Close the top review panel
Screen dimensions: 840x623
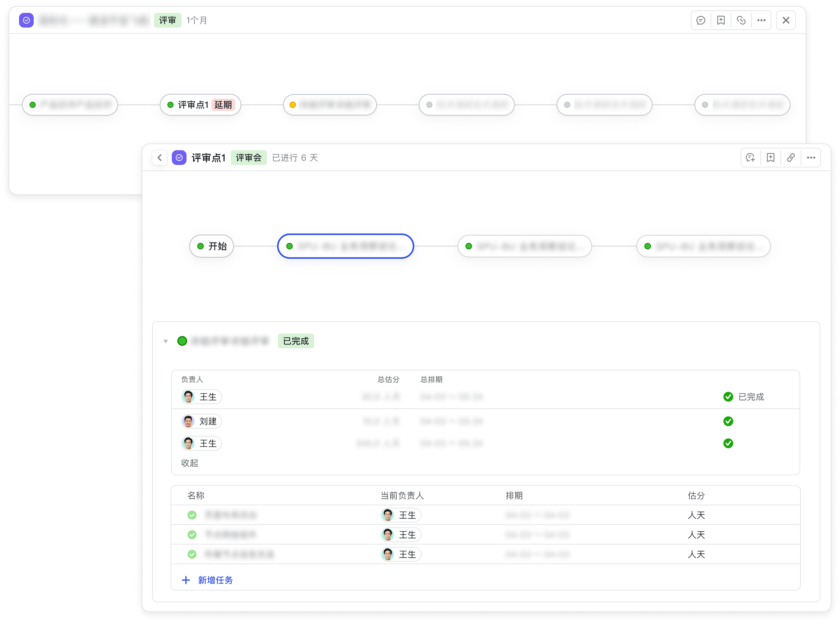click(x=786, y=20)
